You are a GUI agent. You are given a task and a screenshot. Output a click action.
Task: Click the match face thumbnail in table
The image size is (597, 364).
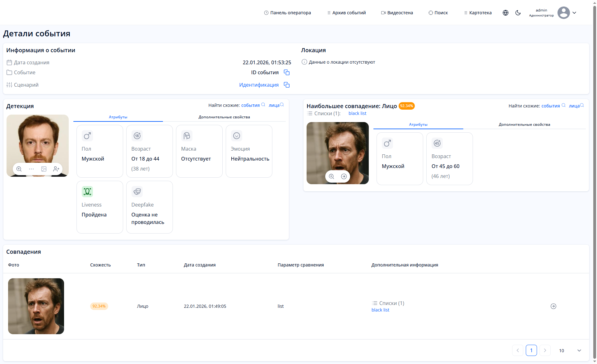(36, 306)
